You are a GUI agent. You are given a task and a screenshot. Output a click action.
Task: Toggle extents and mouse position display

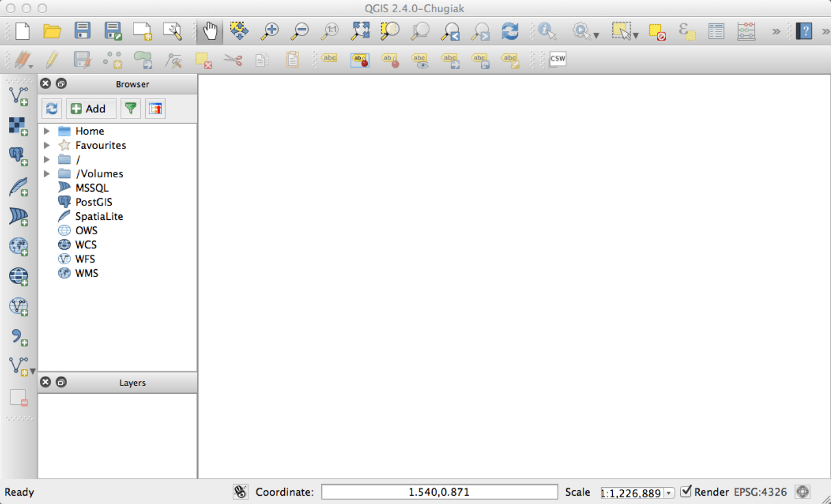pyautogui.click(x=240, y=492)
